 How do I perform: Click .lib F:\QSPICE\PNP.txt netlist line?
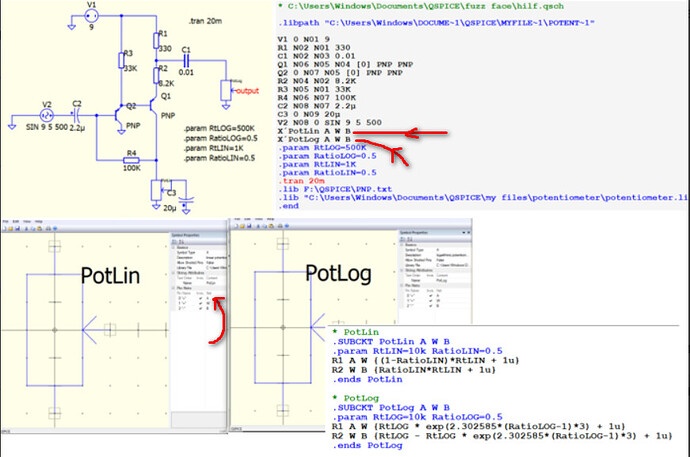pos(335,189)
